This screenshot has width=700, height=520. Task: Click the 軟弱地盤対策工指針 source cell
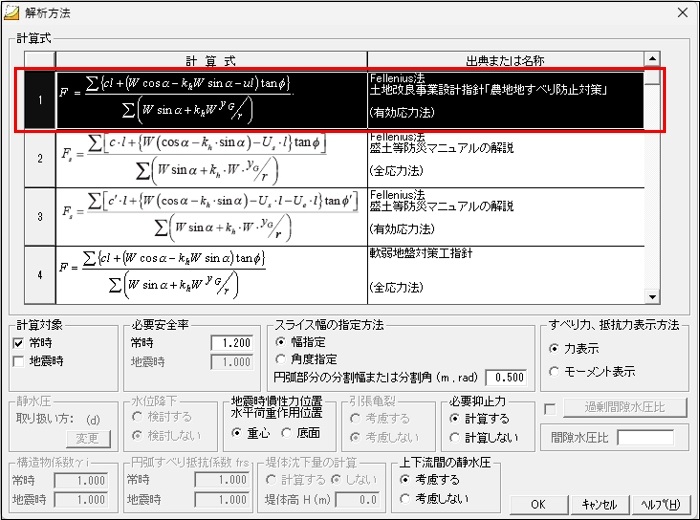(506, 275)
